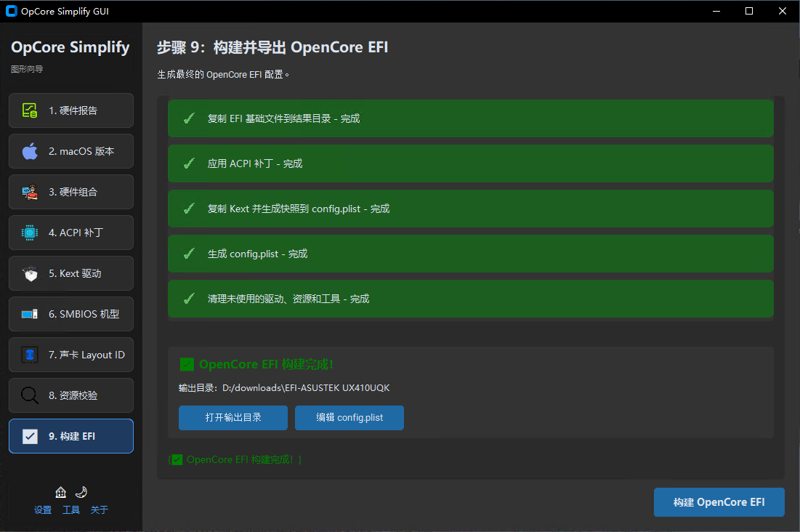The height and width of the screenshot is (532, 800).
Task: Click the '应用 ACPI 补丁 - 完成' text
Action: tap(254, 164)
